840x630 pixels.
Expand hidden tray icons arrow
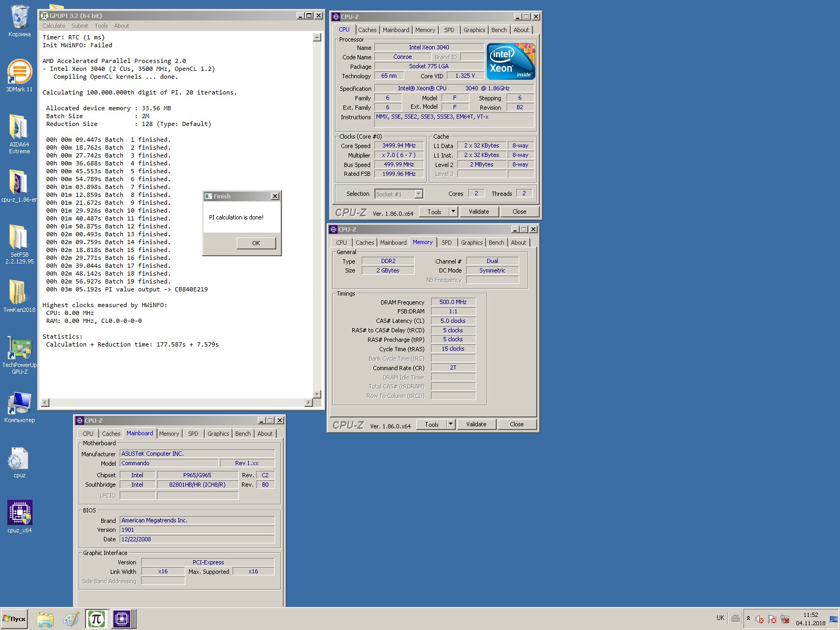coord(748,618)
